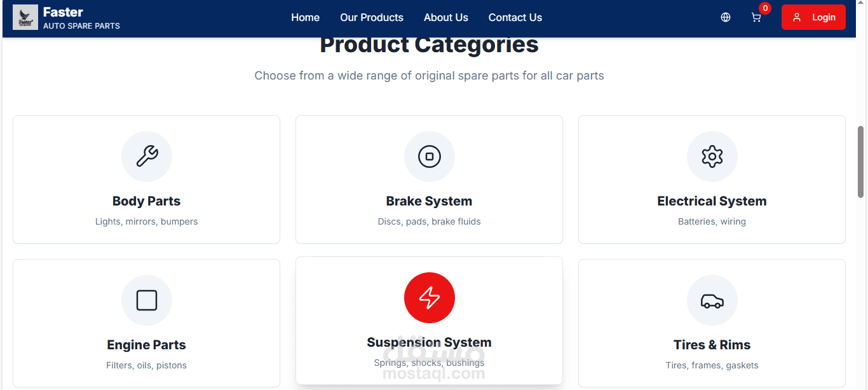The width and height of the screenshot is (868, 390).
Task: Click the page vertical scrollbar thumb
Action: 861,162
